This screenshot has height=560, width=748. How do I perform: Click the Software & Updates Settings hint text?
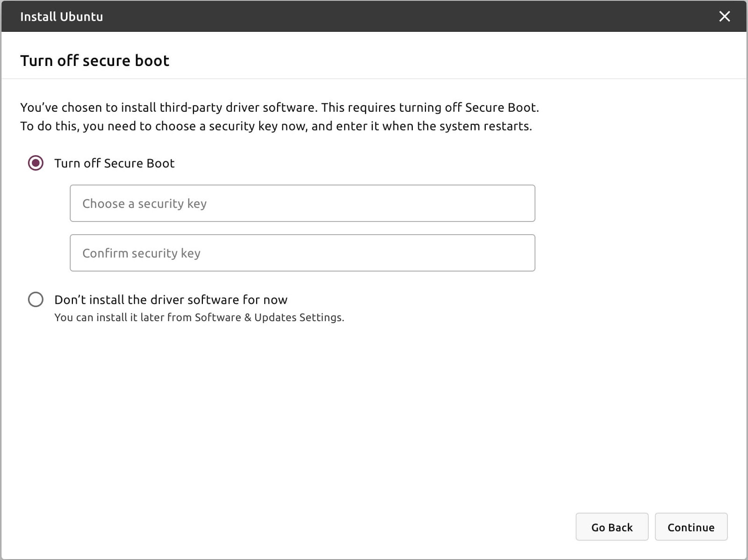[x=199, y=317]
